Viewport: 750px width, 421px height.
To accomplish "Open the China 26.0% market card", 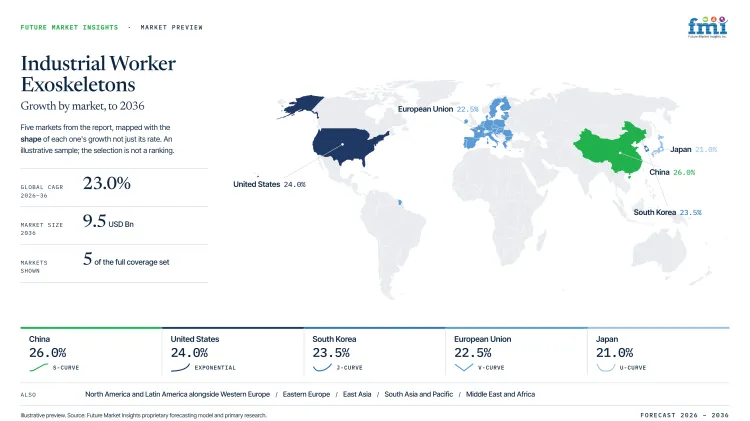I will pyautogui.click(x=91, y=352).
